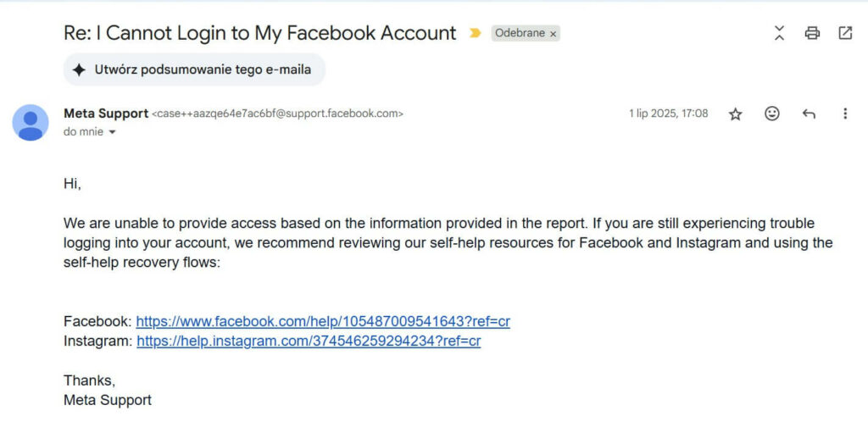The width and height of the screenshot is (868, 433).
Task: Click the Odebrane inbox label
Action: pos(520,33)
